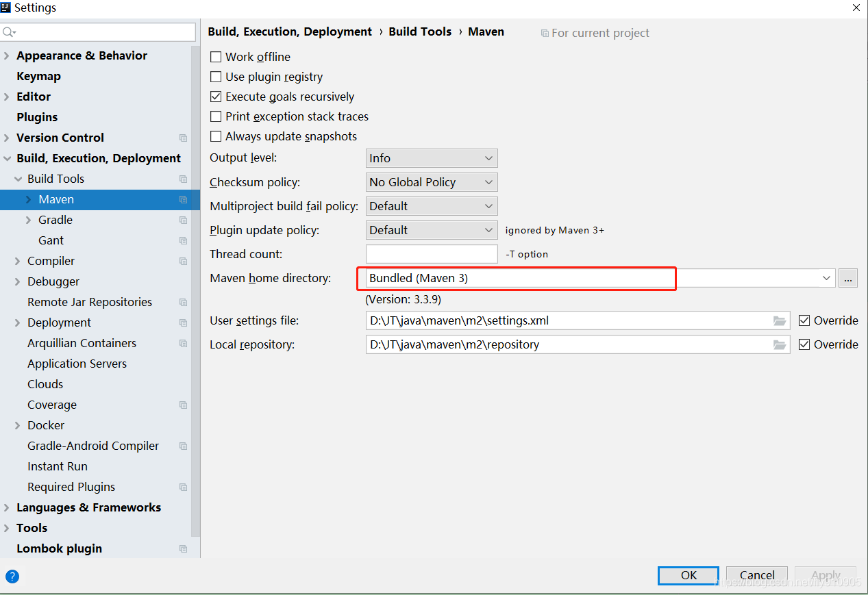Click project-level icon beside Gant

coord(183,240)
